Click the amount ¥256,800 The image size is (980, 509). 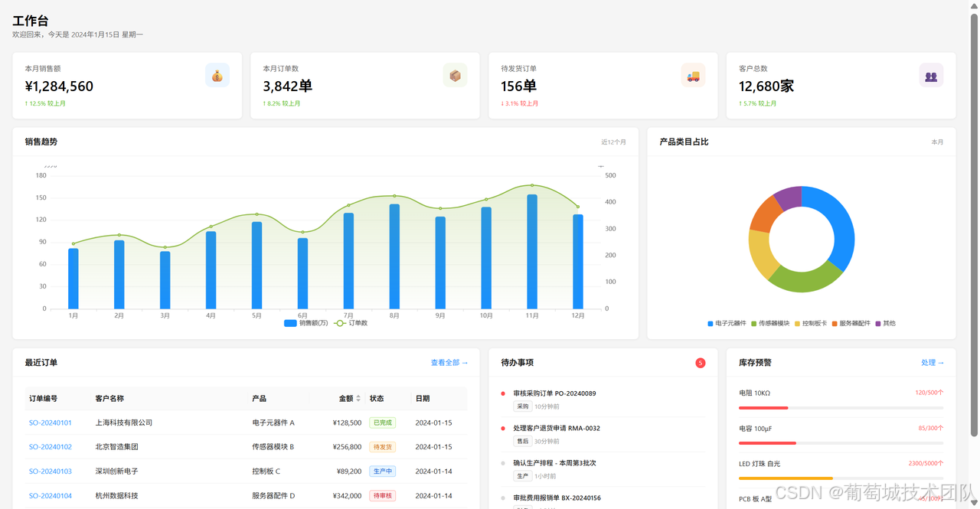(347, 447)
